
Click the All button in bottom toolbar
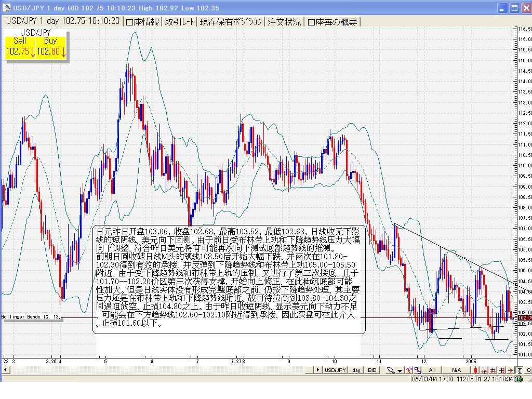tap(431, 370)
